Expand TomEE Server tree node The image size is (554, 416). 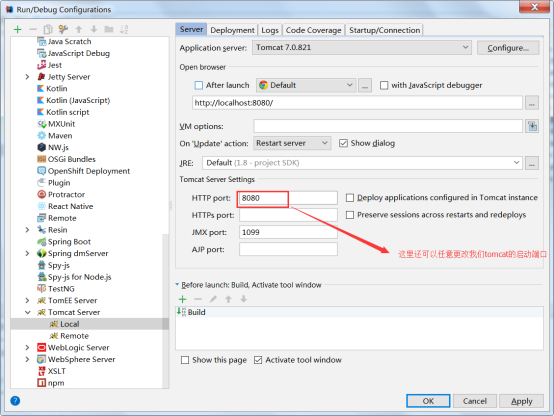click(x=27, y=300)
